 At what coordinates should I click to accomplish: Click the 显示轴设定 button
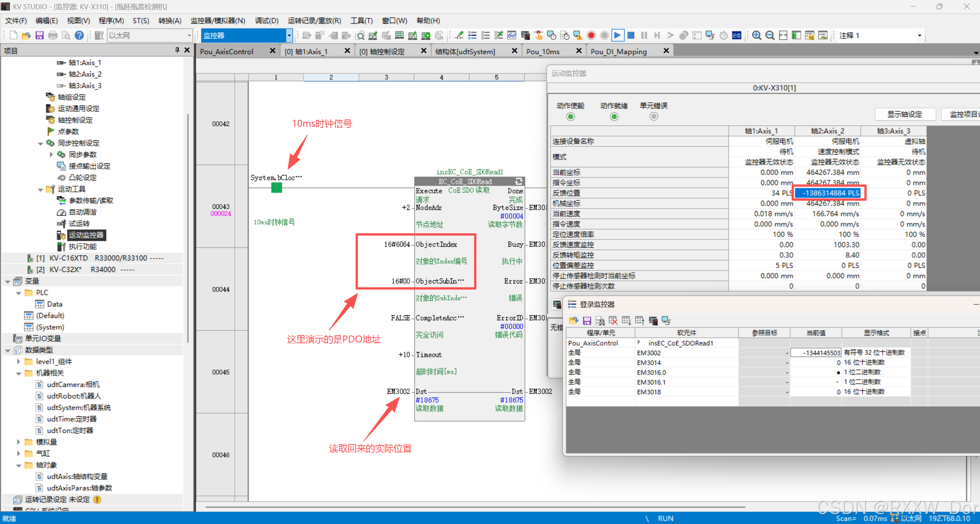click(x=905, y=114)
